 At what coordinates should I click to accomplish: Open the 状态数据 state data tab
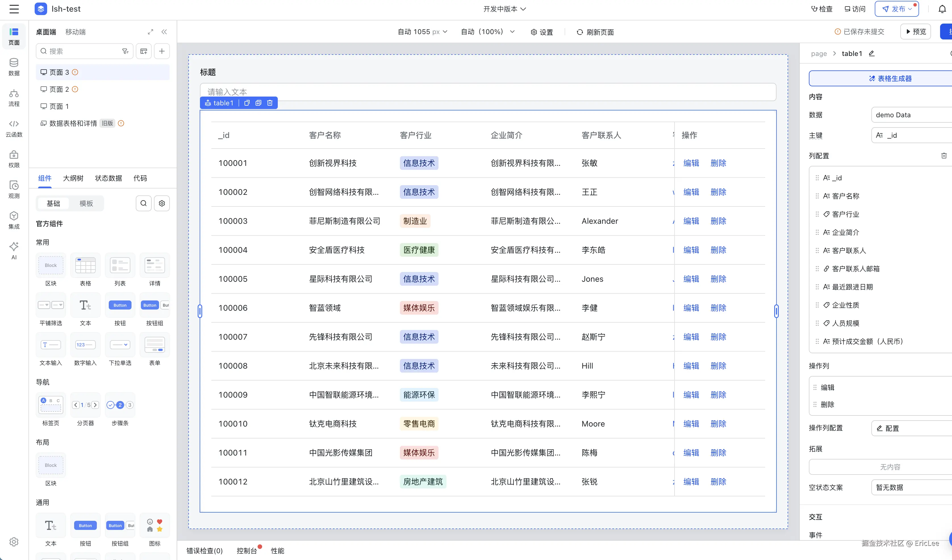[x=108, y=178]
